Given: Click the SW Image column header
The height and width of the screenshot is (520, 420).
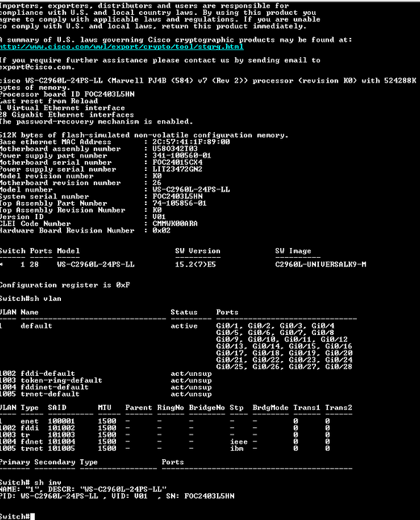Looking at the screenshot, I should [294, 251].
